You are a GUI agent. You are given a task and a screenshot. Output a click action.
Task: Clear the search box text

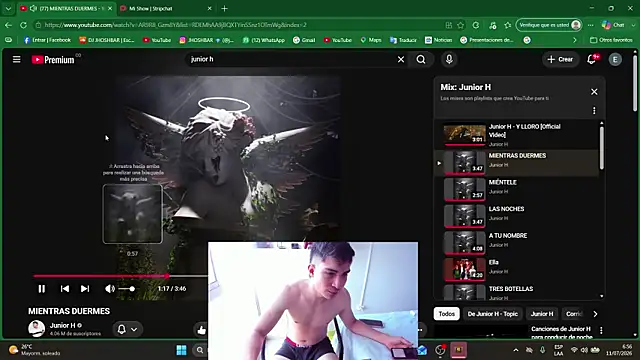(401, 60)
